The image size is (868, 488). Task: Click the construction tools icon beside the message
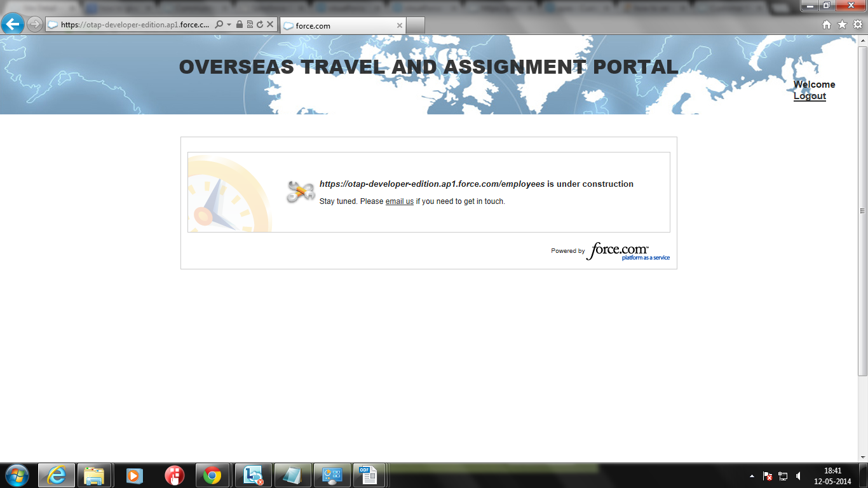(x=301, y=192)
